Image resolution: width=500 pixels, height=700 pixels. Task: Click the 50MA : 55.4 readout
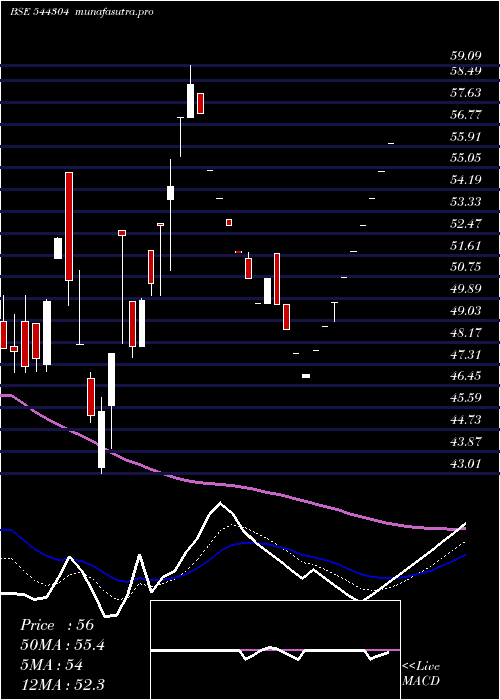pos(62,645)
